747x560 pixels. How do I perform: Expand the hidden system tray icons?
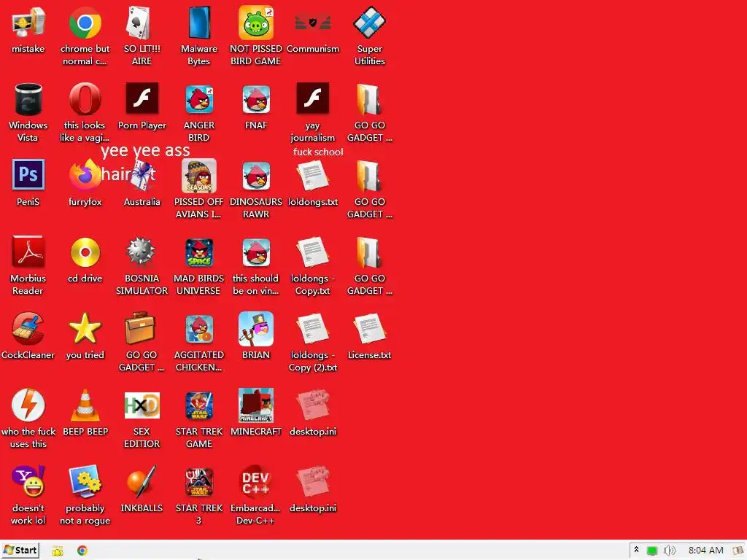click(x=636, y=550)
